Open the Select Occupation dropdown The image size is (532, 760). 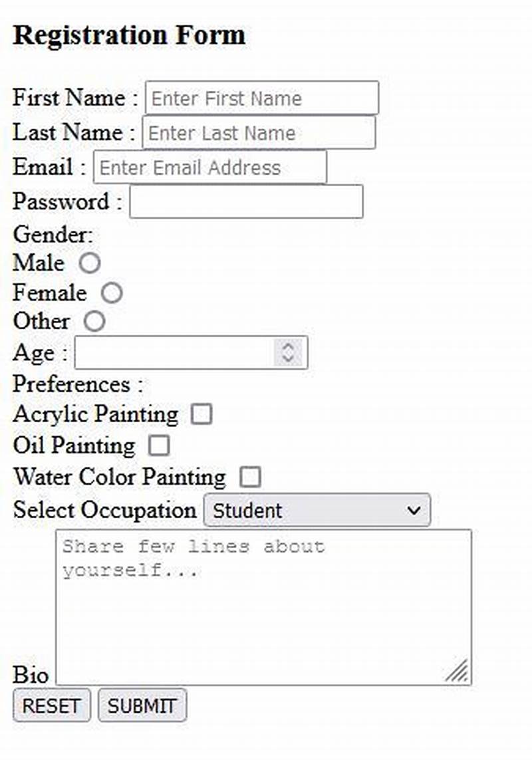[x=316, y=510]
